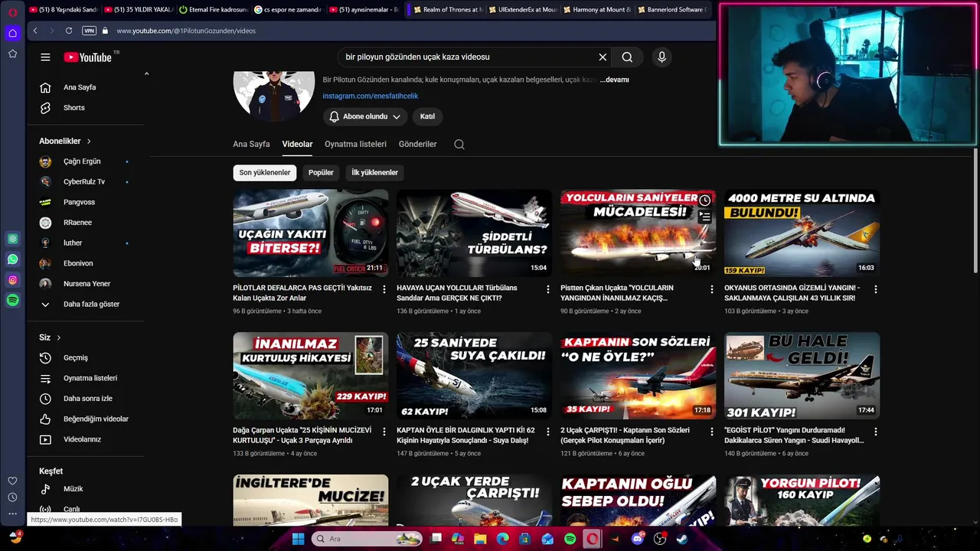Switch to the Oynatma listeleri tab

(x=355, y=144)
